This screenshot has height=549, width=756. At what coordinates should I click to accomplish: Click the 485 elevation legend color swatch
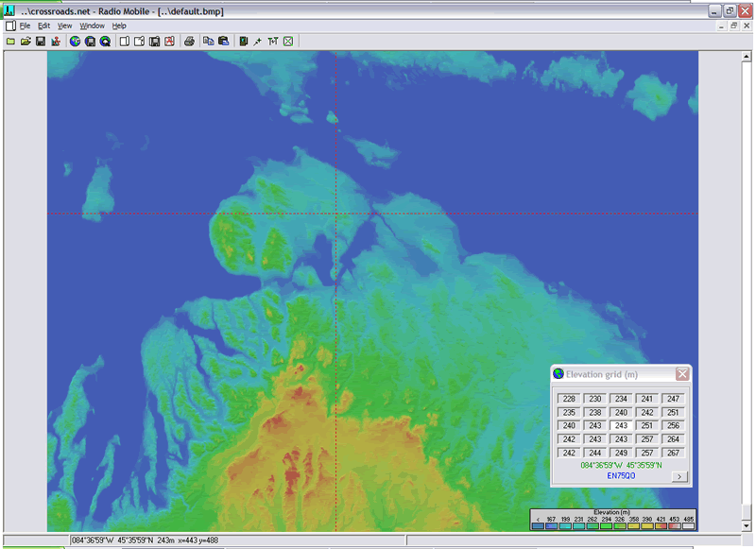pyautogui.click(x=688, y=525)
